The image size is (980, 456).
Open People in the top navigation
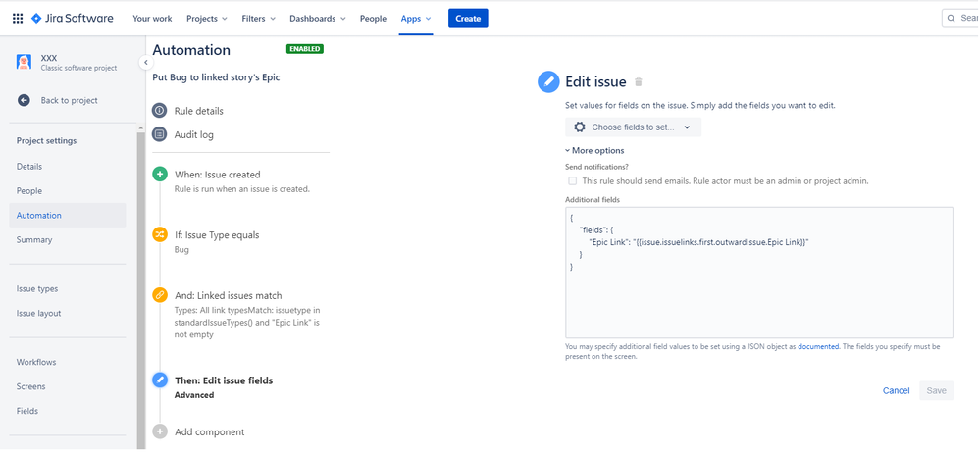373,18
